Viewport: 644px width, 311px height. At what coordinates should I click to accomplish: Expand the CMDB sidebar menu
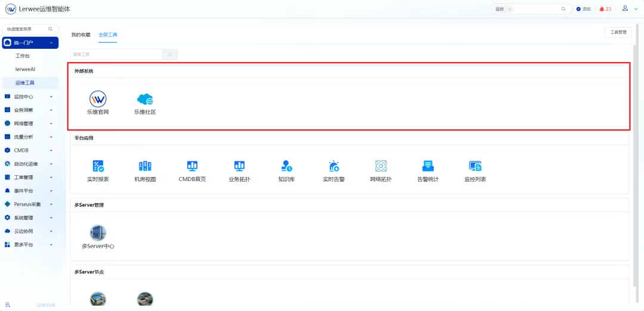(x=30, y=150)
